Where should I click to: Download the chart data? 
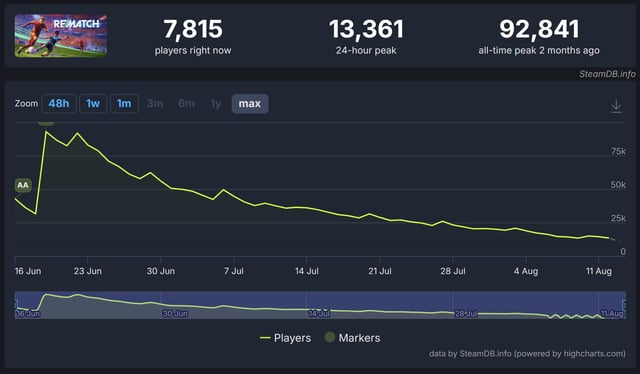tap(616, 106)
